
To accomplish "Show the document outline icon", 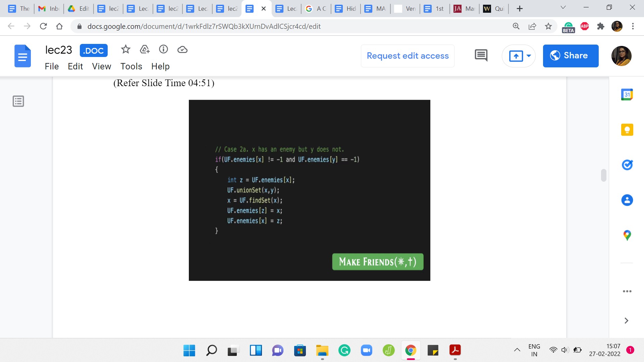I will point(18,101).
